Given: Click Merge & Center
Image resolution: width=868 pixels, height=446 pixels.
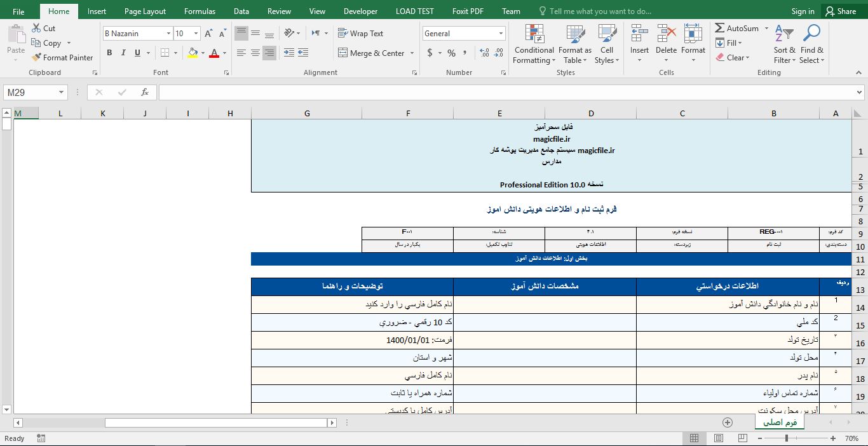Looking at the screenshot, I should 372,53.
